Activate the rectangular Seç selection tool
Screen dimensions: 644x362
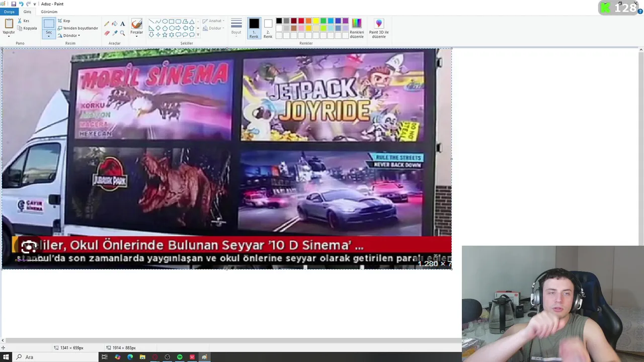point(49,24)
